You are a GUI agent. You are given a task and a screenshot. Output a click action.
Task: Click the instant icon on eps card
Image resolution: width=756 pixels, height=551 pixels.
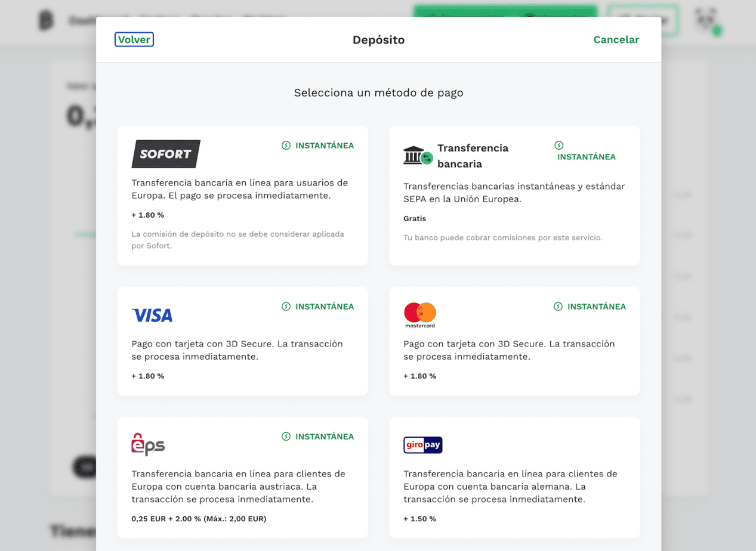coord(286,437)
